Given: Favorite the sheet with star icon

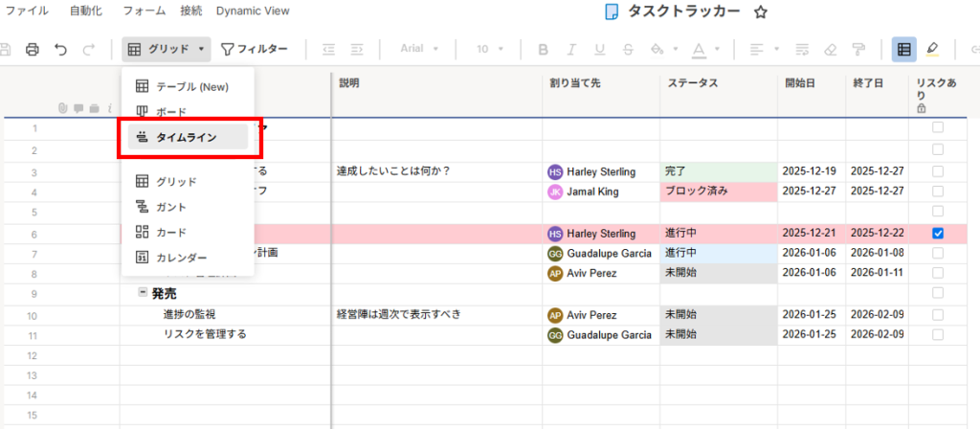Looking at the screenshot, I should click(761, 12).
